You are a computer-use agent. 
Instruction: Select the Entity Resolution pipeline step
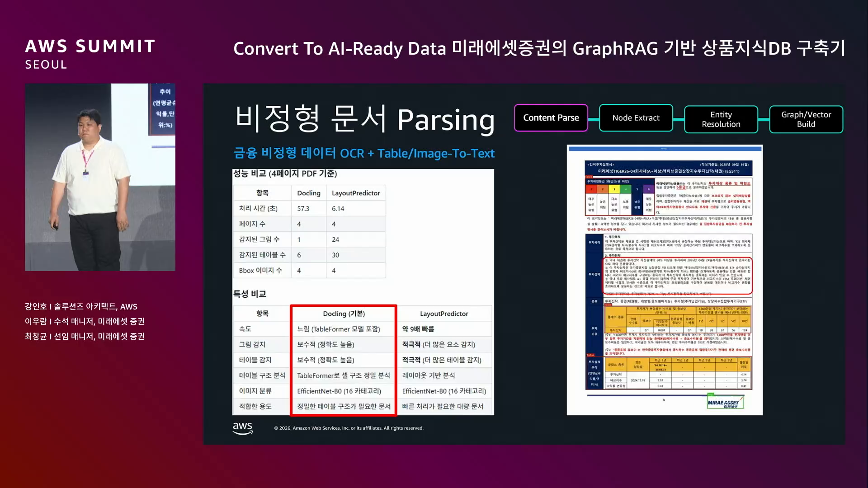pos(721,119)
